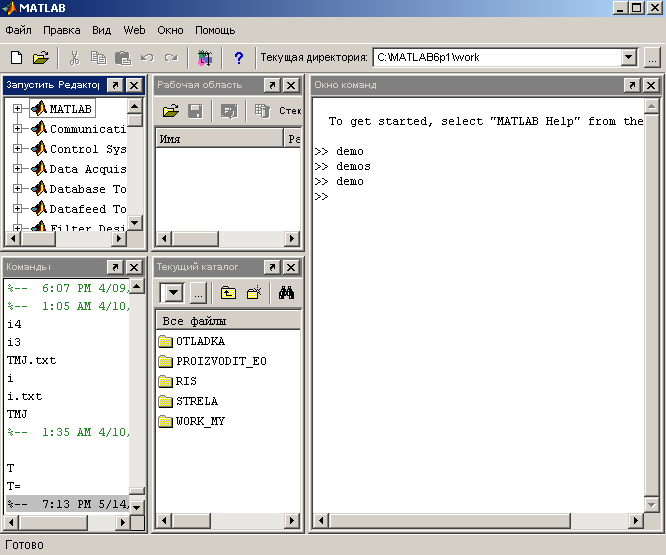Undock the Окно команд panel

click(x=632, y=85)
